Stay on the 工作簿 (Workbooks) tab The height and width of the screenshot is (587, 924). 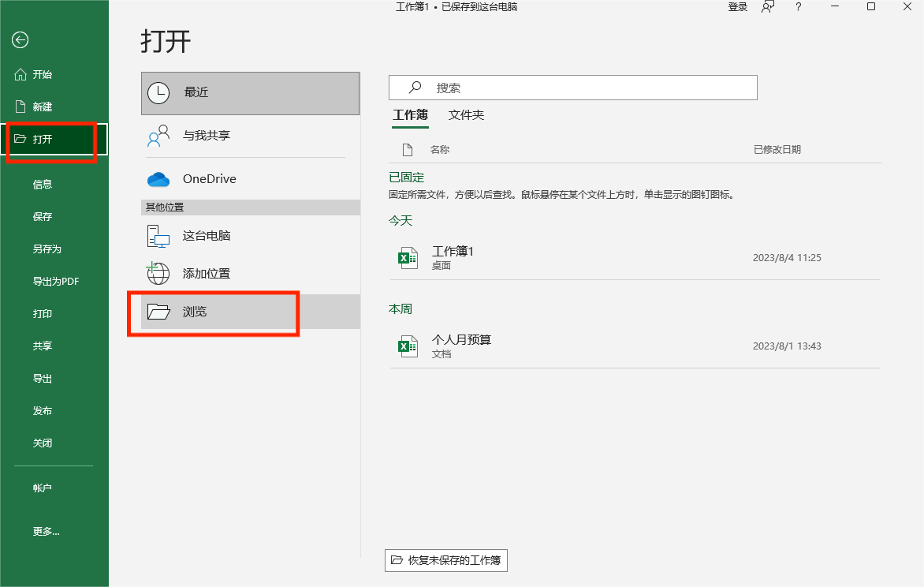[x=410, y=115]
